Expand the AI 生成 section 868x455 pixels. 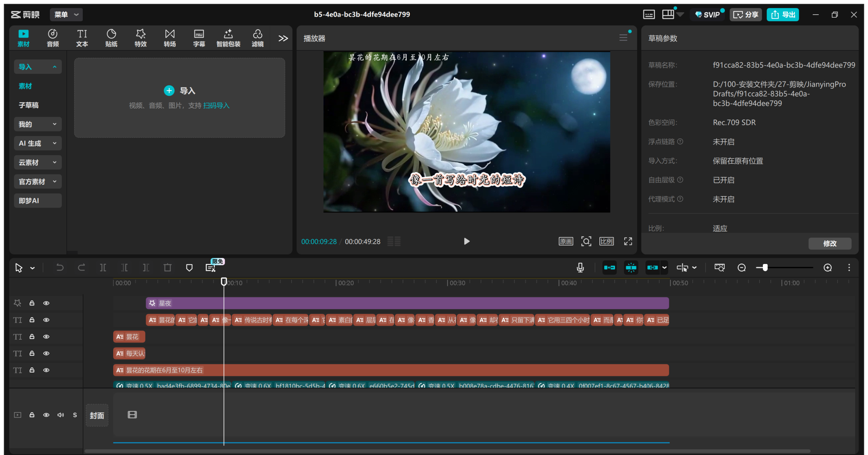38,143
